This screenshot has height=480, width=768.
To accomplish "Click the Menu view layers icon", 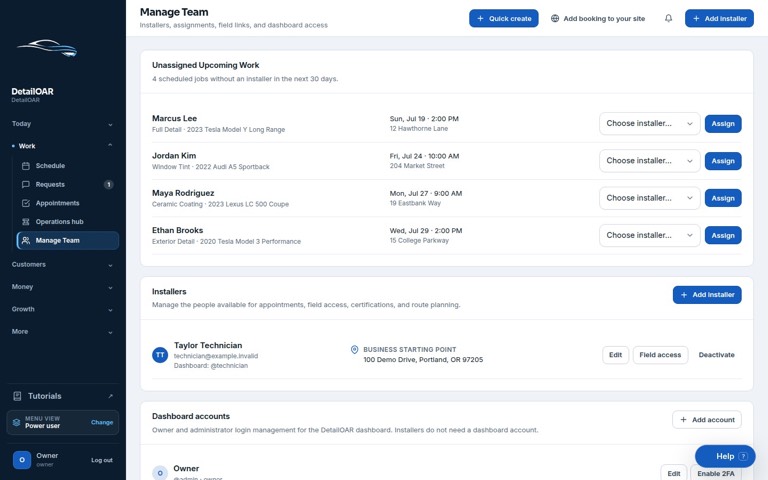I will 16,422.
